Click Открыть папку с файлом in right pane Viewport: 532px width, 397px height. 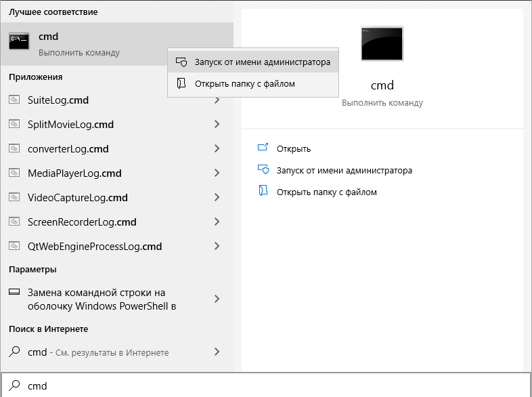coord(327,192)
